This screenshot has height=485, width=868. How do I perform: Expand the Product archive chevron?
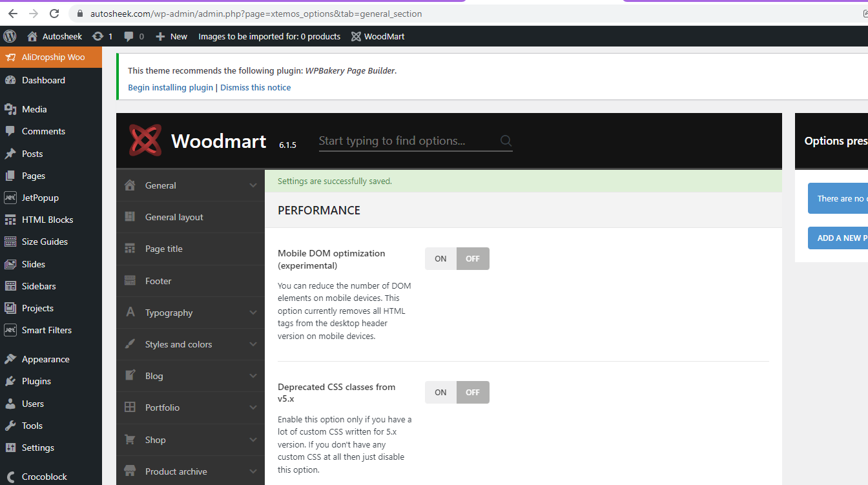253,471
